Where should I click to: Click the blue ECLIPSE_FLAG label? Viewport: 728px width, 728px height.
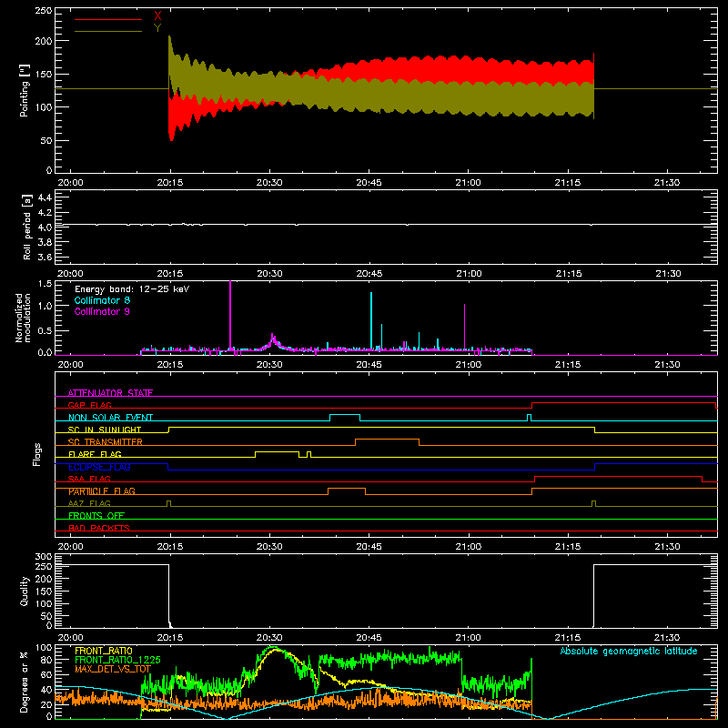pos(99,467)
